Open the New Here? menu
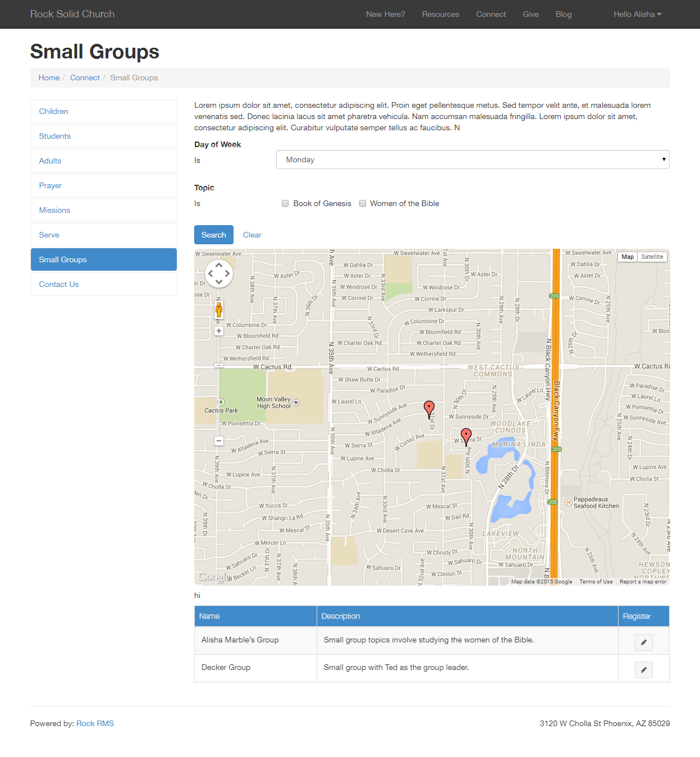The image size is (700, 757). pyautogui.click(x=386, y=14)
